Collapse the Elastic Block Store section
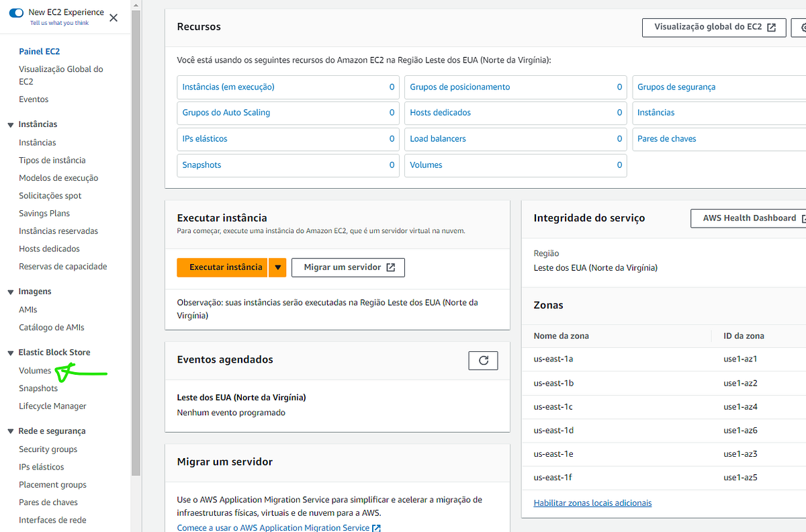 tap(9, 351)
